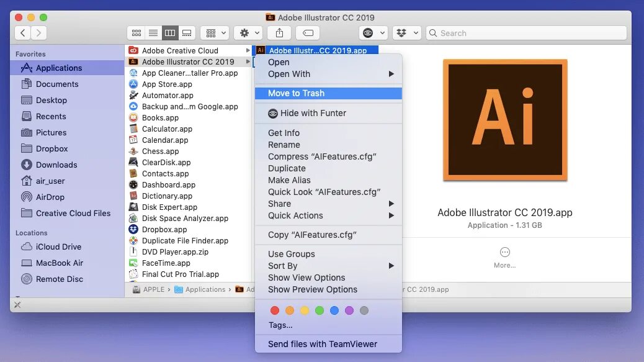Open Documents in the sidebar
Screen dimensions: 644x362
pyautogui.click(x=67, y=84)
